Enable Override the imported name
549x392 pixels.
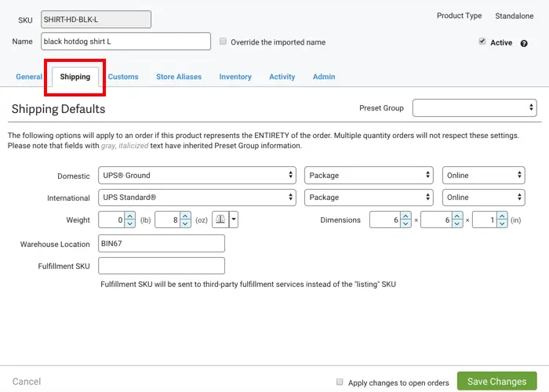click(x=224, y=42)
